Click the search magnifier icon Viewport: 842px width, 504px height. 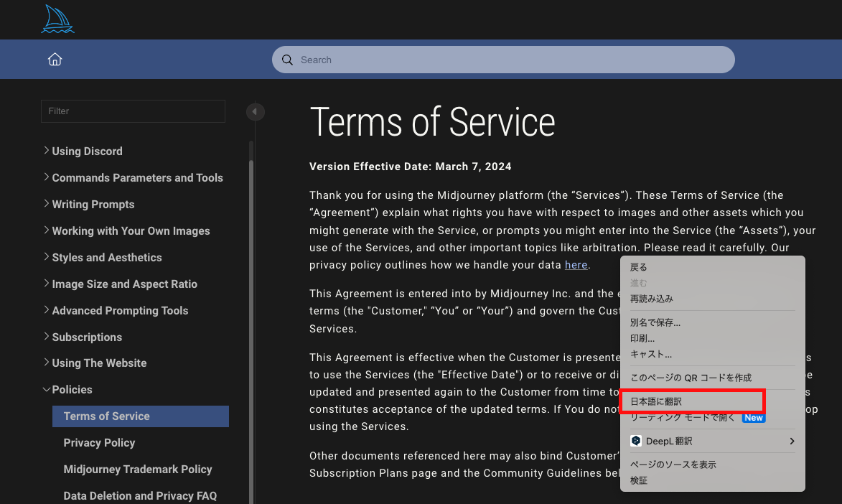point(288,60)
